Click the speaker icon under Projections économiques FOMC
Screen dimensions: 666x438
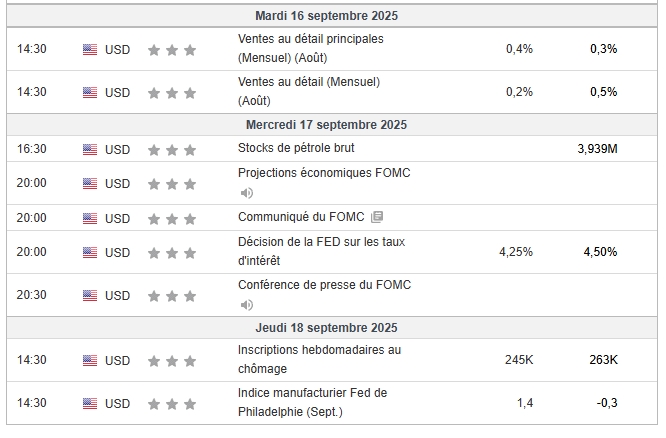point(247,193)
